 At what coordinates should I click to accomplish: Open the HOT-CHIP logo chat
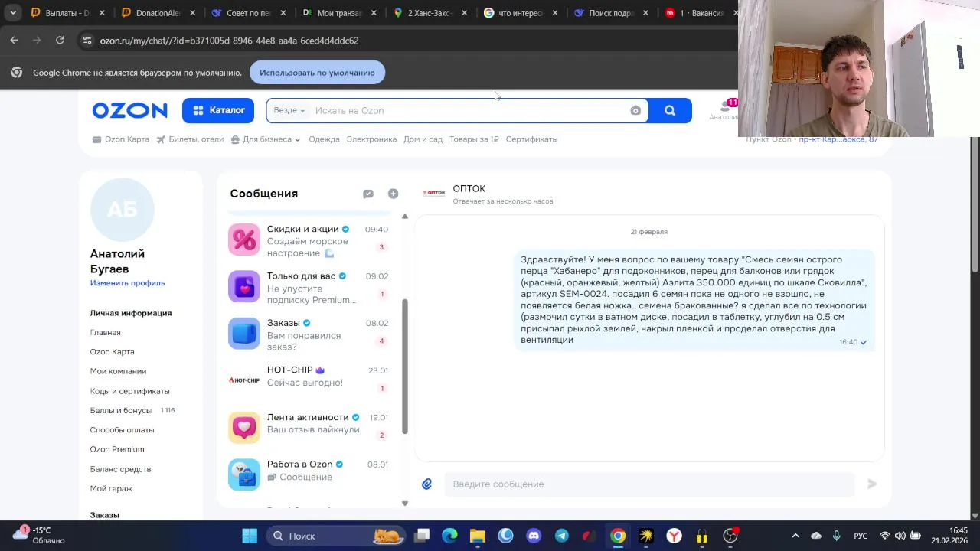pos(244,380)
